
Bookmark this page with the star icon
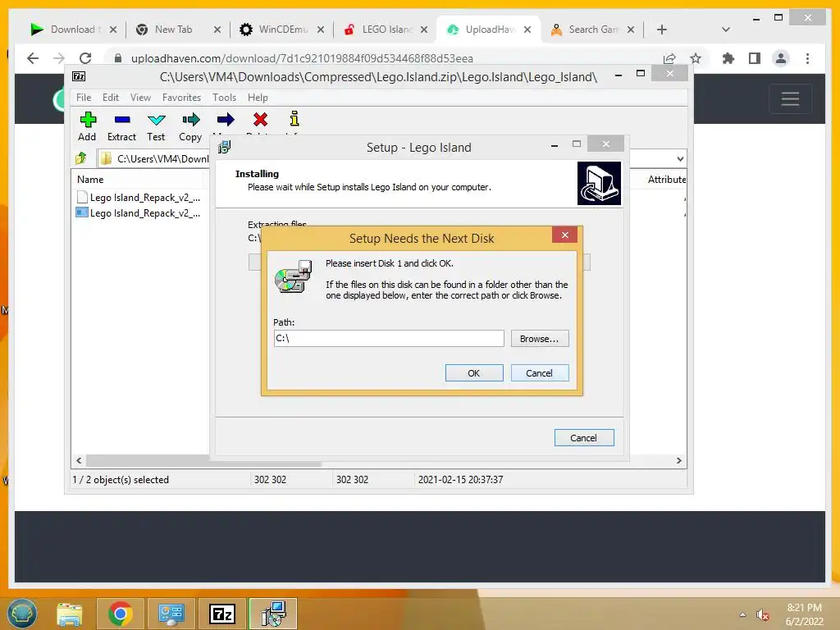(x=696, y=58)
